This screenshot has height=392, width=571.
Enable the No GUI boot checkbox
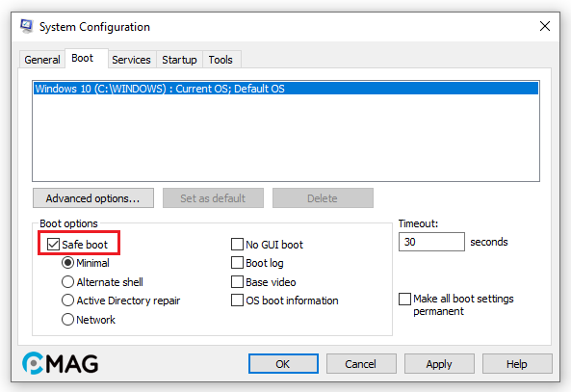pos(238,244)
